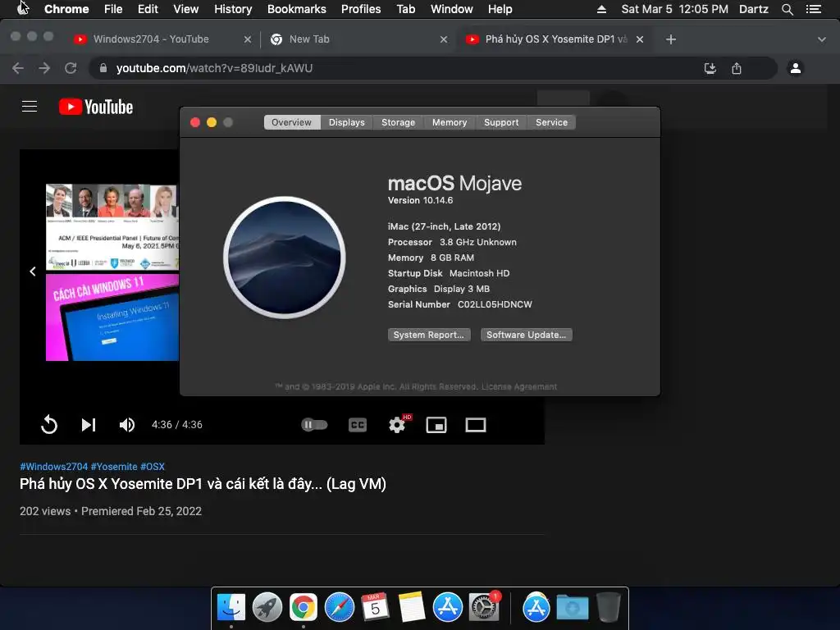840x630 pixels.
Task: Open the Profiles menu
Action: click(x=361, y=9)
